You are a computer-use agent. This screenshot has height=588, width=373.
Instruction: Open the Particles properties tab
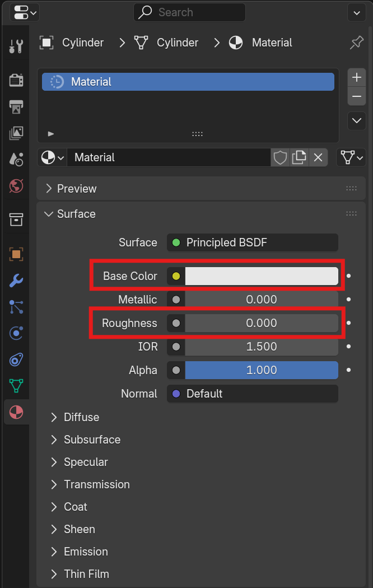[16, 307]
